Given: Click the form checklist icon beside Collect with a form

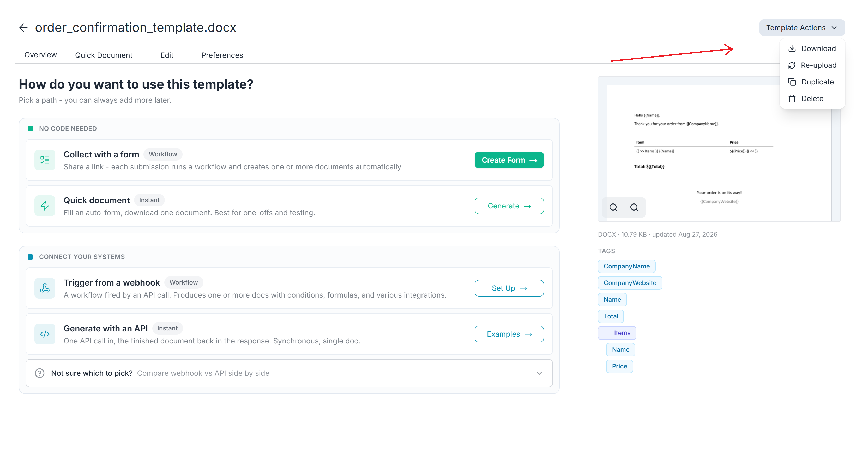Looking at the screenshot, I should 45,160.
